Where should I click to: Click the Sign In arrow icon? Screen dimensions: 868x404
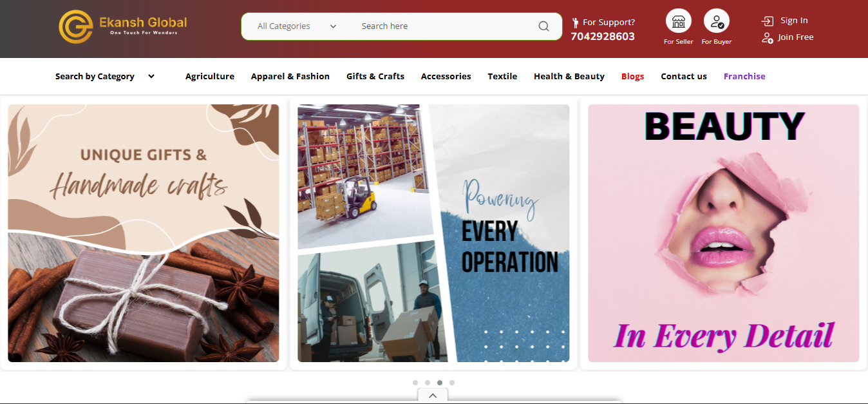(x=768, y=20)
